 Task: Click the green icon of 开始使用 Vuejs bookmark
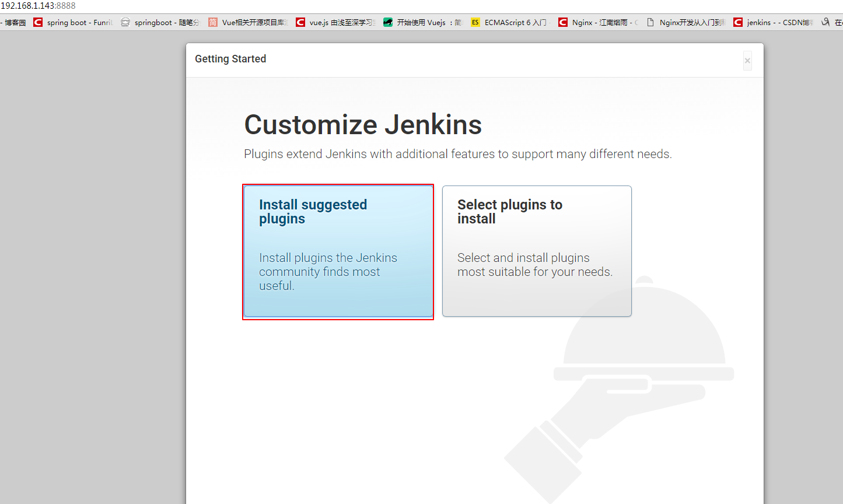click(388, 22)
